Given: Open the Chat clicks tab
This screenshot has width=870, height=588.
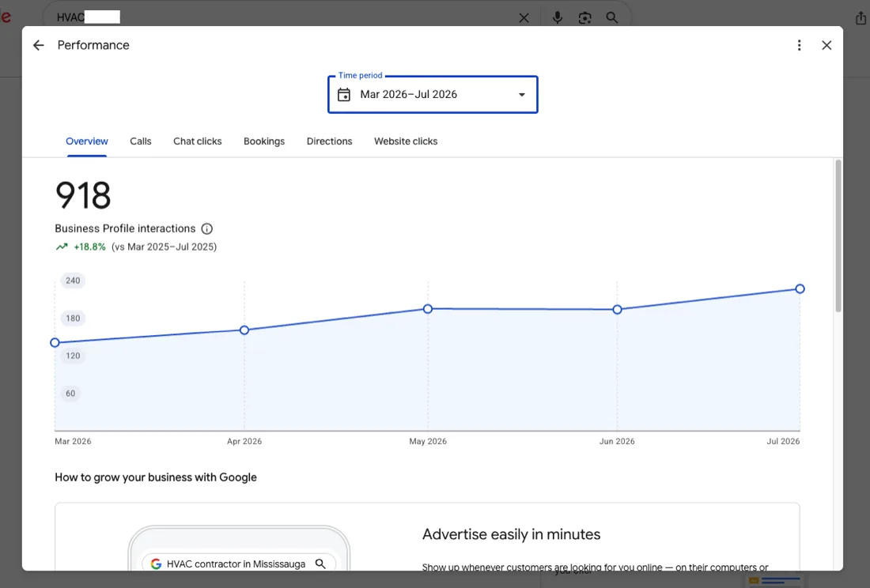Looking at the screenshot, I should (197, 141).
